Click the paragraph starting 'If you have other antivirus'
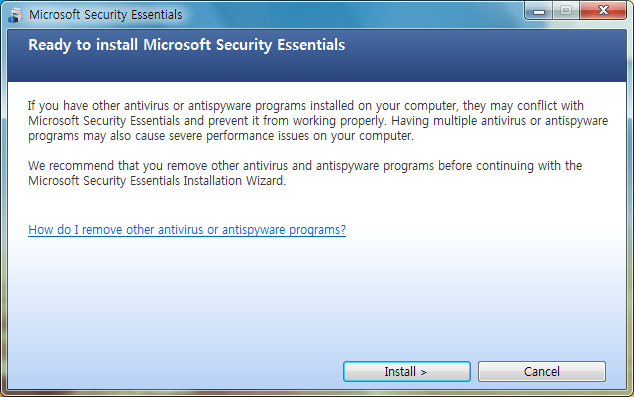Screen dimensions: 634x397 [318, 121]
